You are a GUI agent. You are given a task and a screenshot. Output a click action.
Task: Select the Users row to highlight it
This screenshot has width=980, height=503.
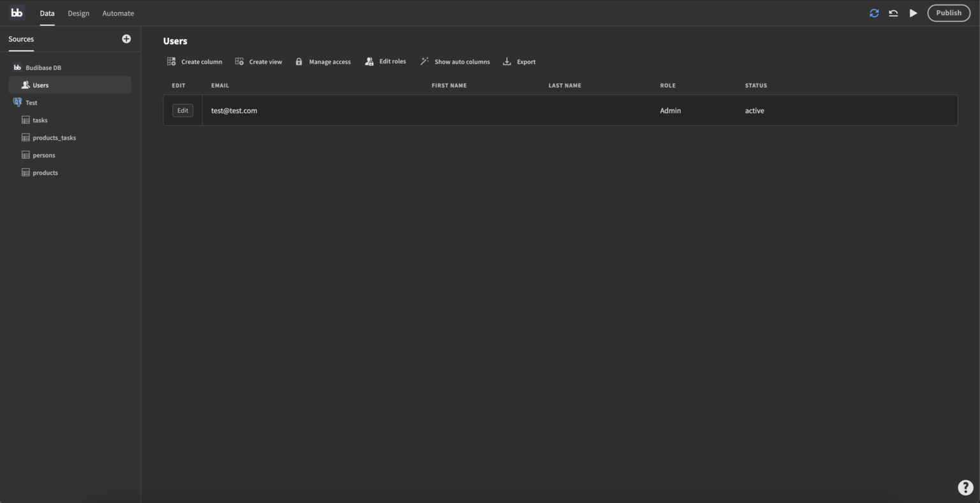tap(40, 85)
